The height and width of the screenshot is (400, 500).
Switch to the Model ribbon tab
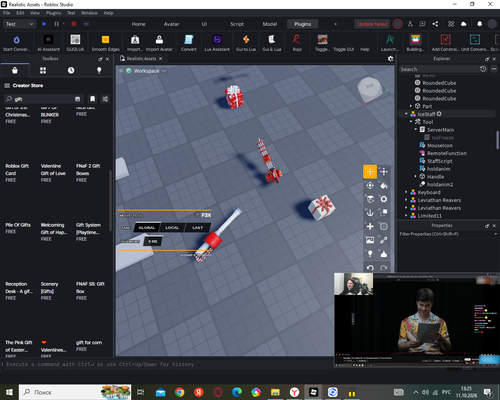(x=270, y=24)
